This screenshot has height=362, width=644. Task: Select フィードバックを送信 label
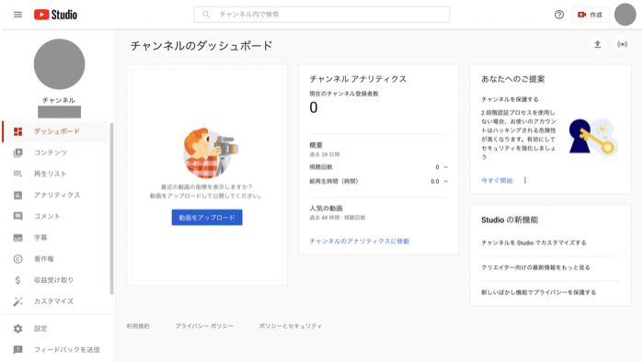pyautogui.click(x=66, y=350)
